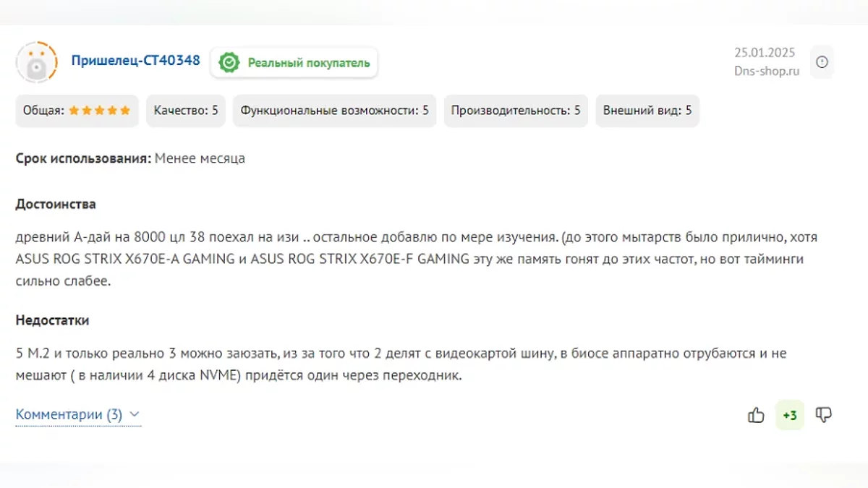Click the green verified checkmark icon
The image size is (868, 488).
(x=229, y=63)
